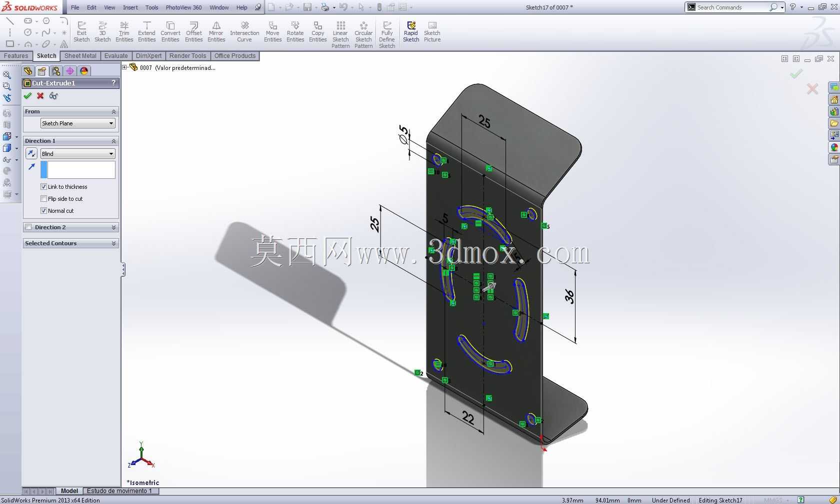
Task: Expand the Direction 2 section
Action: pos(113,227)
